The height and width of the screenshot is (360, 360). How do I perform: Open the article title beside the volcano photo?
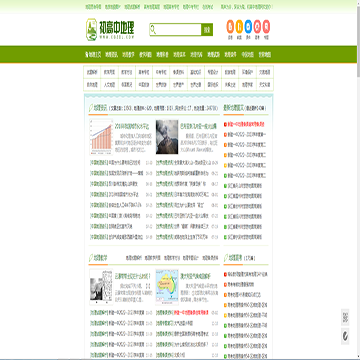[x=198, y=126]
